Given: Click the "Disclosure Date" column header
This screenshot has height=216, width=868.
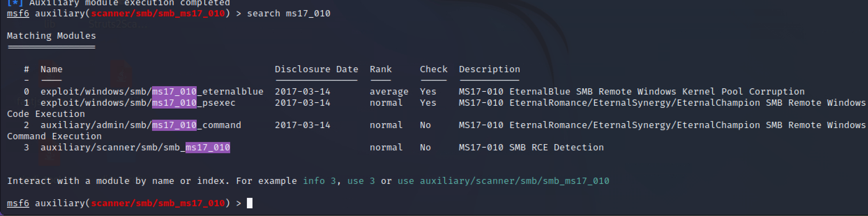Looking at the screenshot, I should [x=316, y=69].
